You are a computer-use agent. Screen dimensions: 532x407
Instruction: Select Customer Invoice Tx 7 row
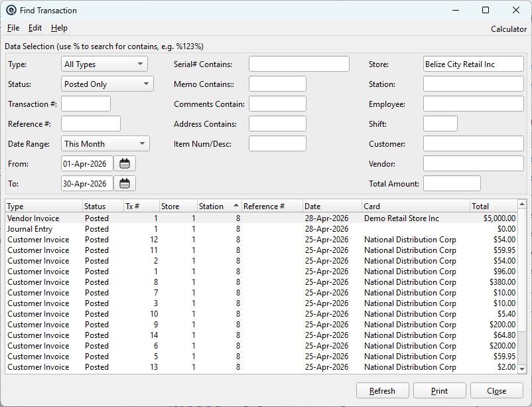[x=261, y=293]
